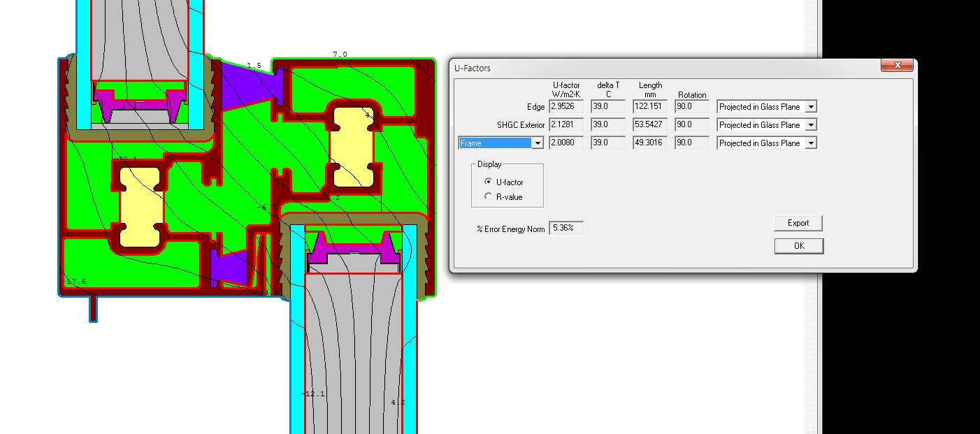Click the Edge U-factor value field

pyautogui.click(x=565, y=107)
